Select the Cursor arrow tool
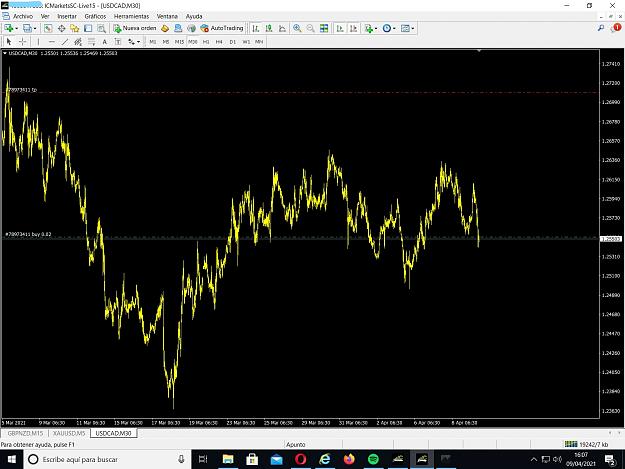625x469 pixels. coord(9,41)
